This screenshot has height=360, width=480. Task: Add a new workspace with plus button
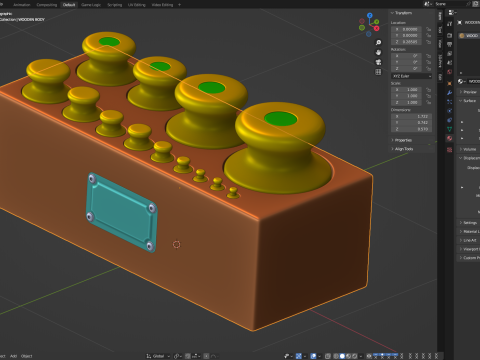point(179,5)
